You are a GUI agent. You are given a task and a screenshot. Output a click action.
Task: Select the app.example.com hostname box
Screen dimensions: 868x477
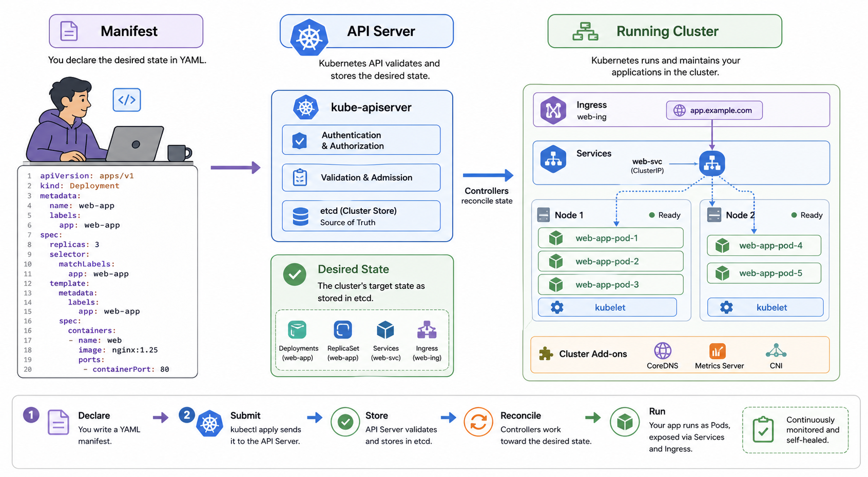(714, 110)
